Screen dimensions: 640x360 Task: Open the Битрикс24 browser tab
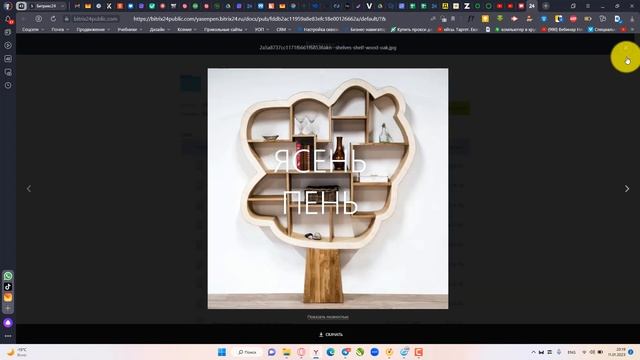[x=47, y=6]
